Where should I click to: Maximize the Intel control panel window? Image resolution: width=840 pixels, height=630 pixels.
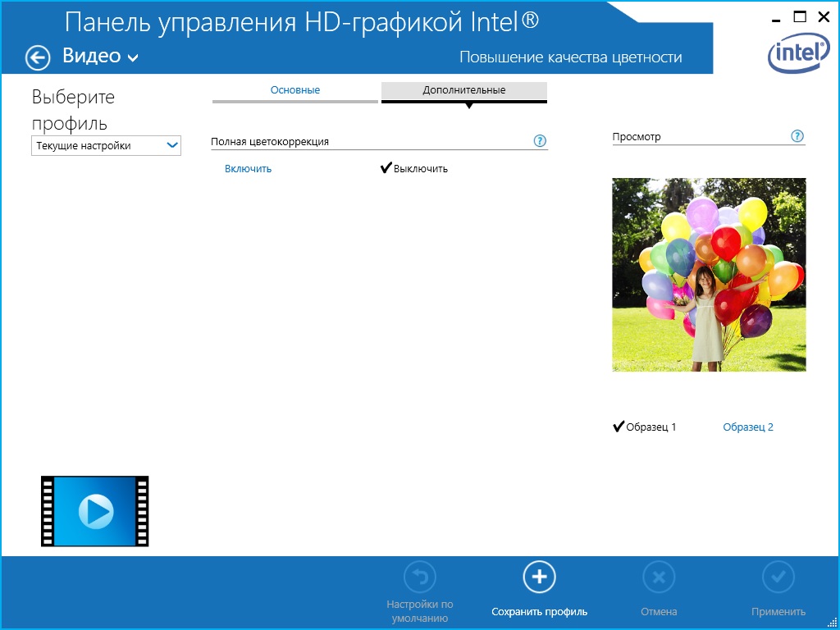click(x=800, y=16)
